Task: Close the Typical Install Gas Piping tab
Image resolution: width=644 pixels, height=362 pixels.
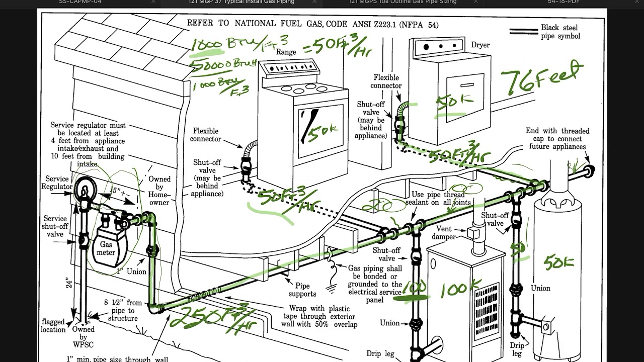Action: click(314, 2)
